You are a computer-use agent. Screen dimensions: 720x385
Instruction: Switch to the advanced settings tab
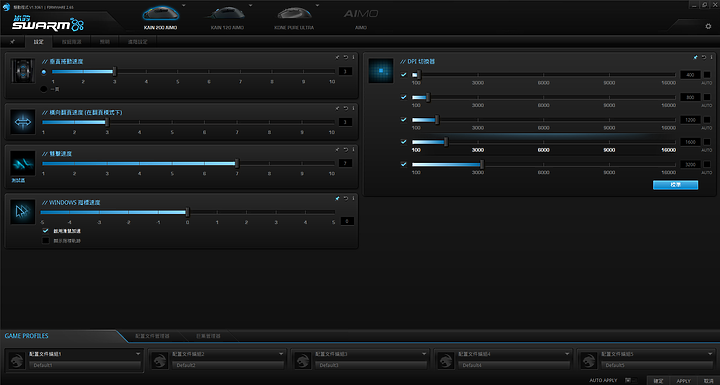click(x=137, y=42)
